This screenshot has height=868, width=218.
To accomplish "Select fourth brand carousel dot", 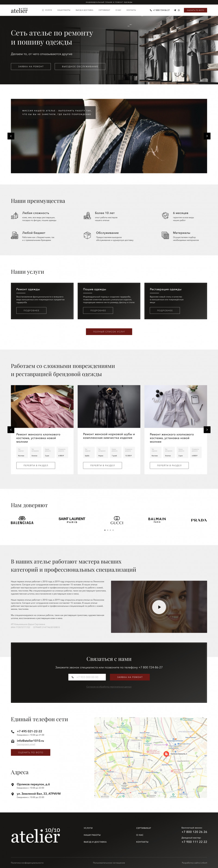I will point(113,530).
